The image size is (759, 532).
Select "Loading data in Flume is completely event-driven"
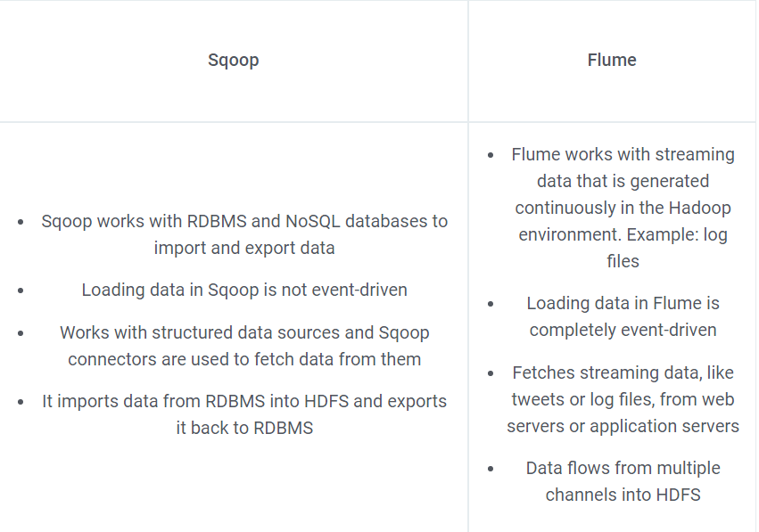pyautogui.click(x=623, y=316)
